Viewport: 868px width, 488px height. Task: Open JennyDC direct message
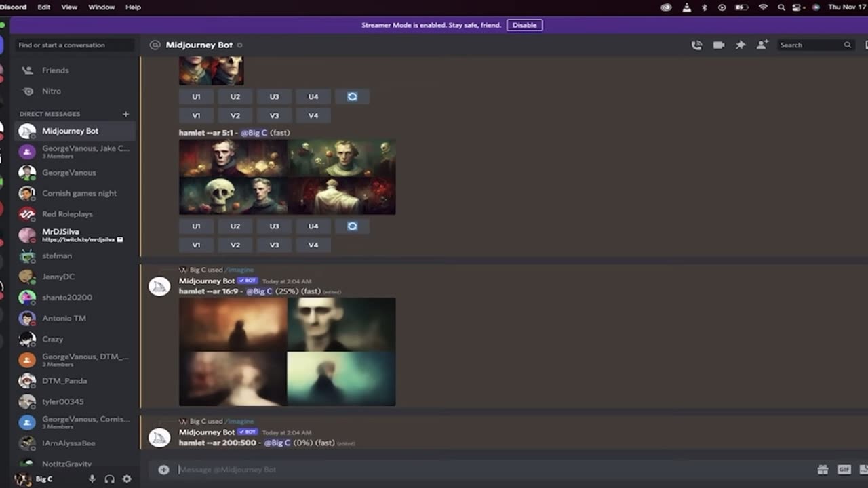tap(75, 277)
